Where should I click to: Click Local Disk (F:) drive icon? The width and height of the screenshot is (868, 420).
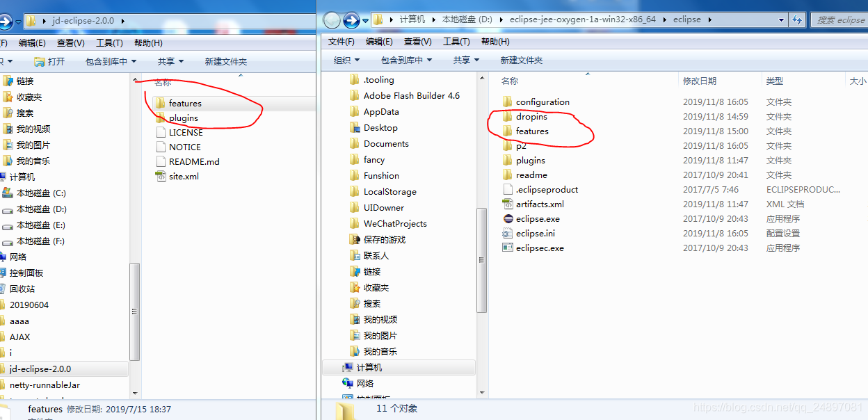point(8,241)
